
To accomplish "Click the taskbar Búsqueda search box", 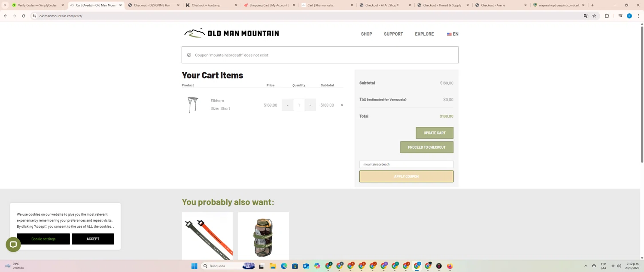I will tap(229, 266).
